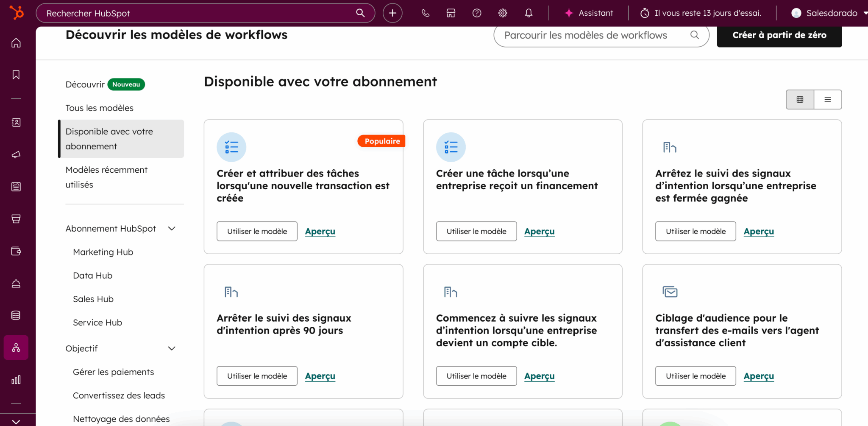Viewport: 868px width, 426px height.
Task: Switch to grid view layout
Action: [x=800, y=100]
